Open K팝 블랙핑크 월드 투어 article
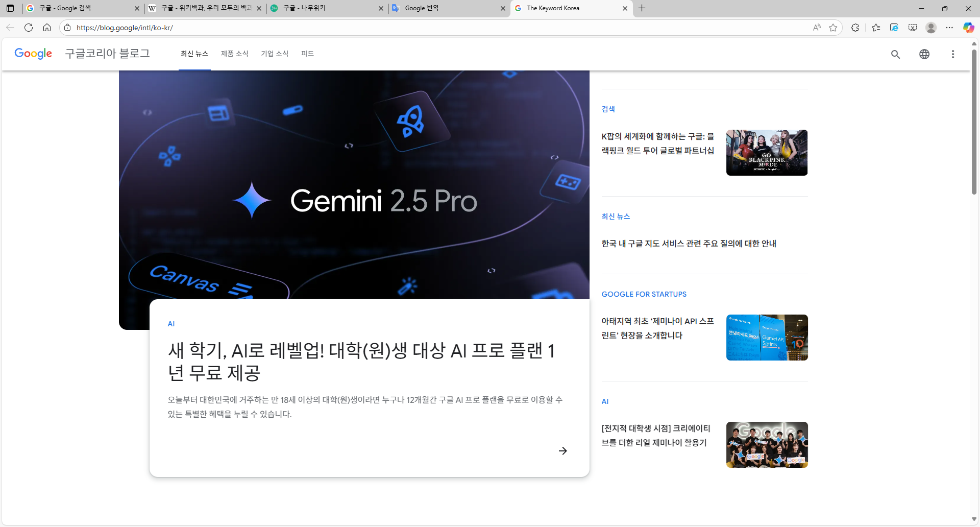Image resolution: width=980 pixels, height=527 pixels. click(x=657, y=143)
